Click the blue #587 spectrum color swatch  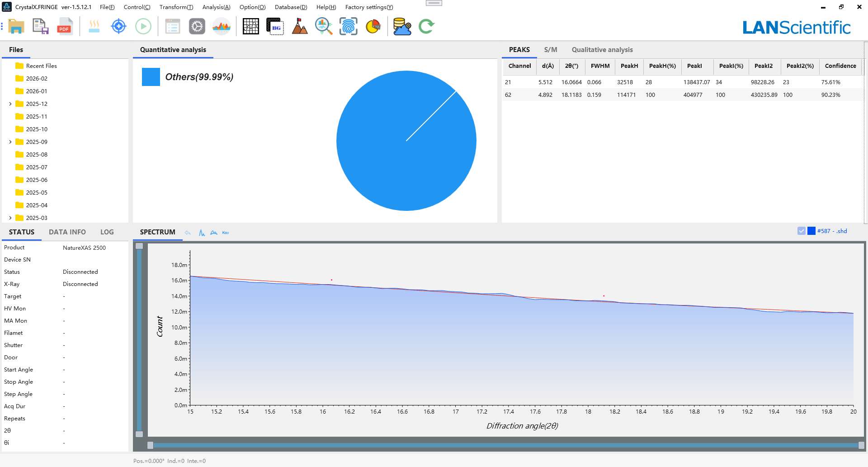click(x=811, y=231)
